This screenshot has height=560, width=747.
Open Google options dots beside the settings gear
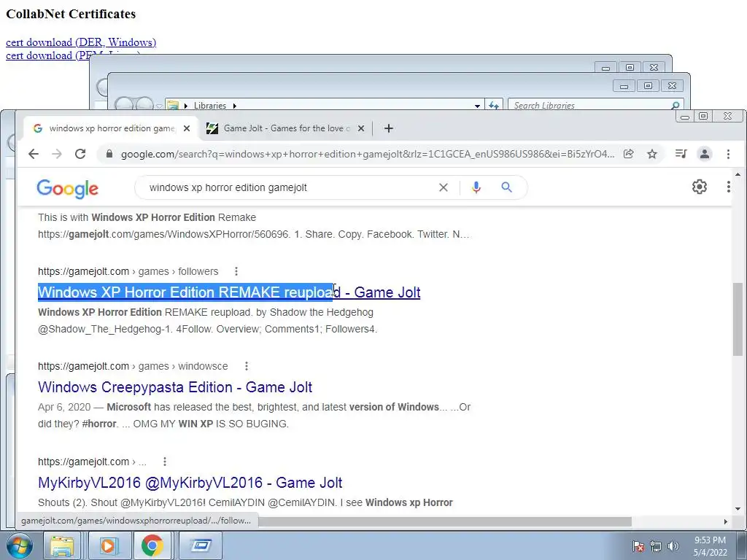pyautogui.click(x=729, y=187)
